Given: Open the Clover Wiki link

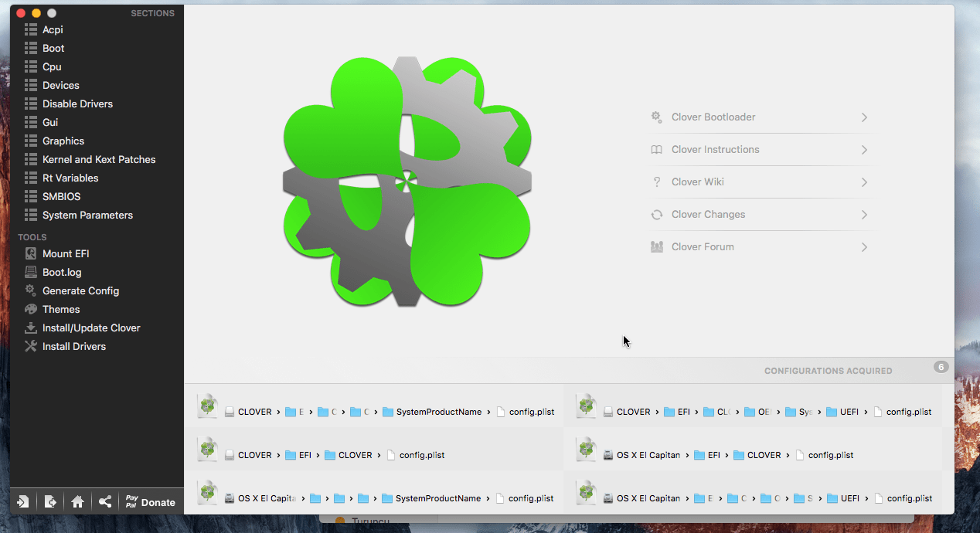Looking at the screenshot, I should (761, 182).
